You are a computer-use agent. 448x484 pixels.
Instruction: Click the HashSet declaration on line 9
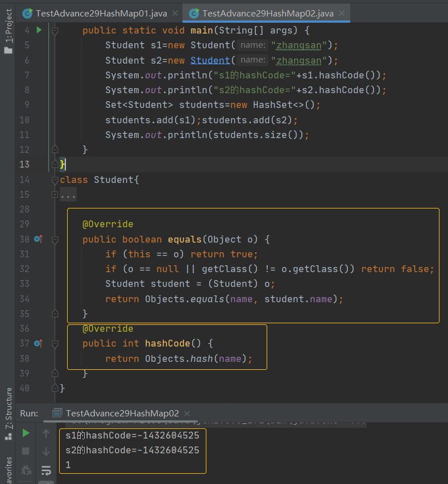(213, 105)
